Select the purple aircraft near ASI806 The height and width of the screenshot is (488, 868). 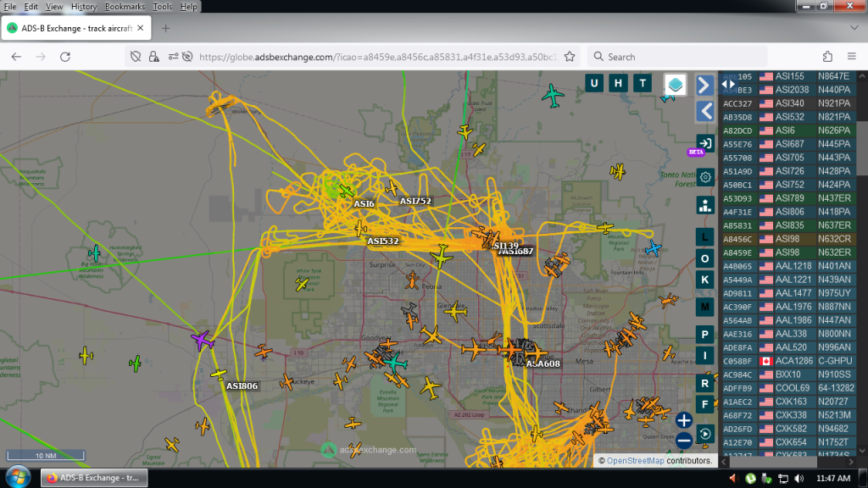pyautogui.click(x=202, y=340)
